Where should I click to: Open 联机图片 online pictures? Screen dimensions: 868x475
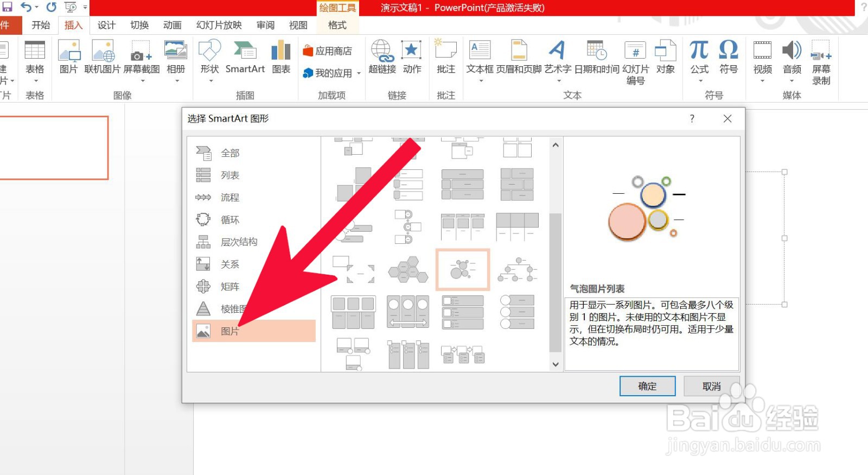click(x=103, y=57)
